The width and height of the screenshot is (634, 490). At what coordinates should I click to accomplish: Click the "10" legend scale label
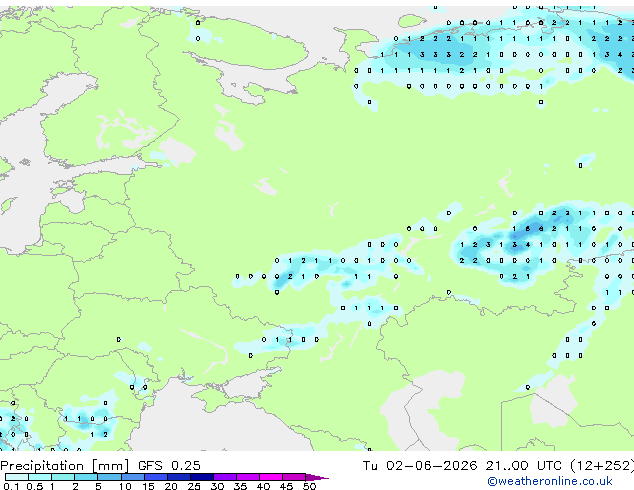[125, 486]
